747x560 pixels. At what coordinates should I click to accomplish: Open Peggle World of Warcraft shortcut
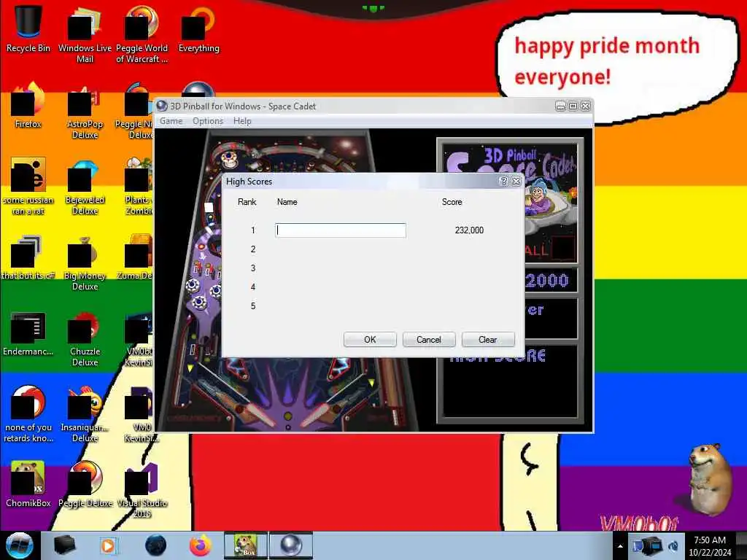tap(142, 34)
